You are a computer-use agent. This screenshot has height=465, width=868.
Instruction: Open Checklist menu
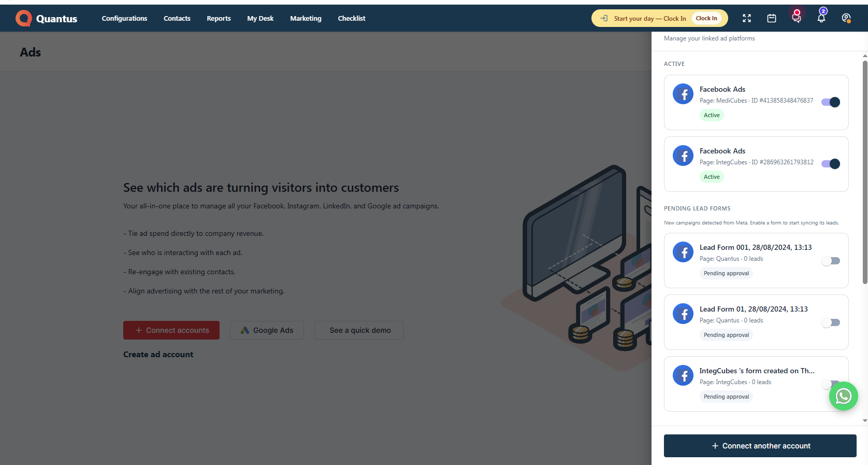click(x=352, y=18)
